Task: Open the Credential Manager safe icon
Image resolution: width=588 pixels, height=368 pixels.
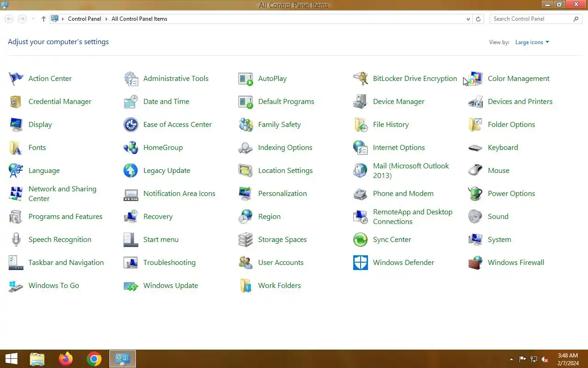Action: click(x=16, y=102)
